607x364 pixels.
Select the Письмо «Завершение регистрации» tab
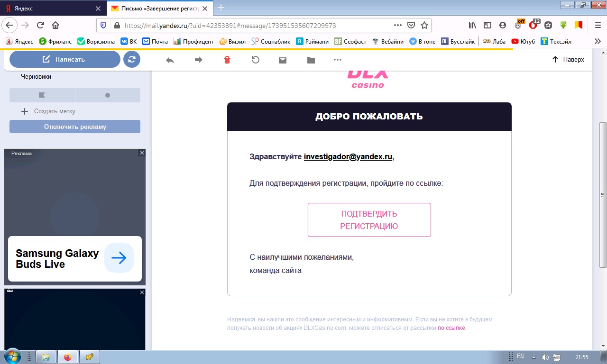tap(160, 8)
